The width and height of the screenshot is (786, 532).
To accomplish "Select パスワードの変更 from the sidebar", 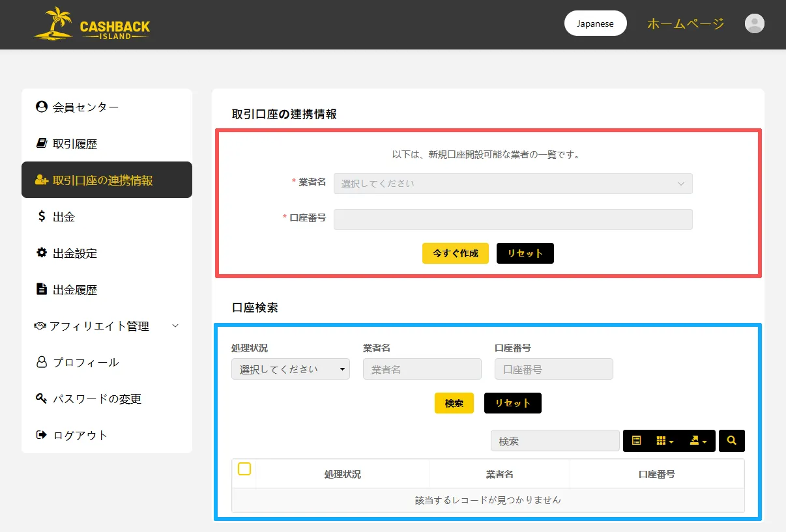I will point(96,399).
